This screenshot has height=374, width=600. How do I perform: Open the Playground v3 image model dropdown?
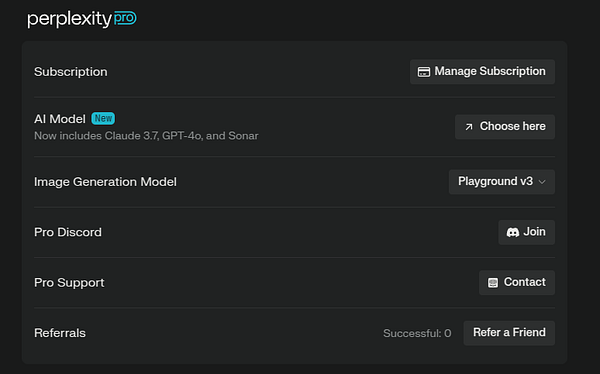pyautogui.click(x=502, y=182)
